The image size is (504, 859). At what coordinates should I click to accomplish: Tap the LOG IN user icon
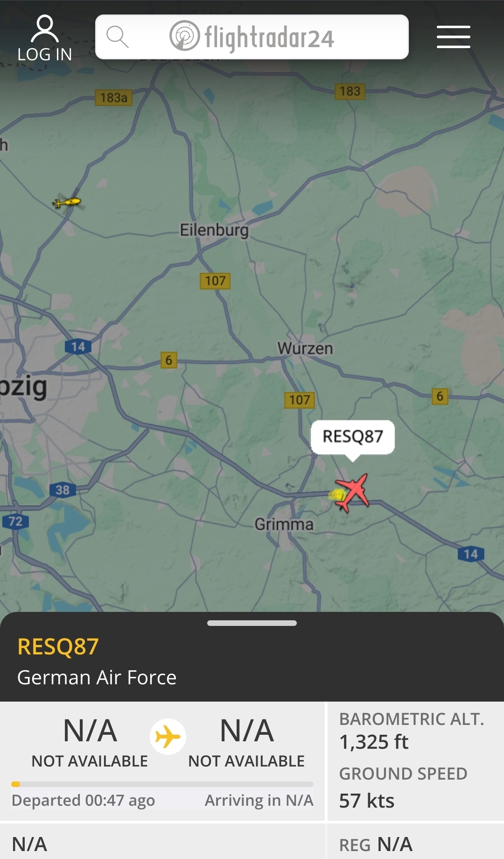(x=45, y=29)
